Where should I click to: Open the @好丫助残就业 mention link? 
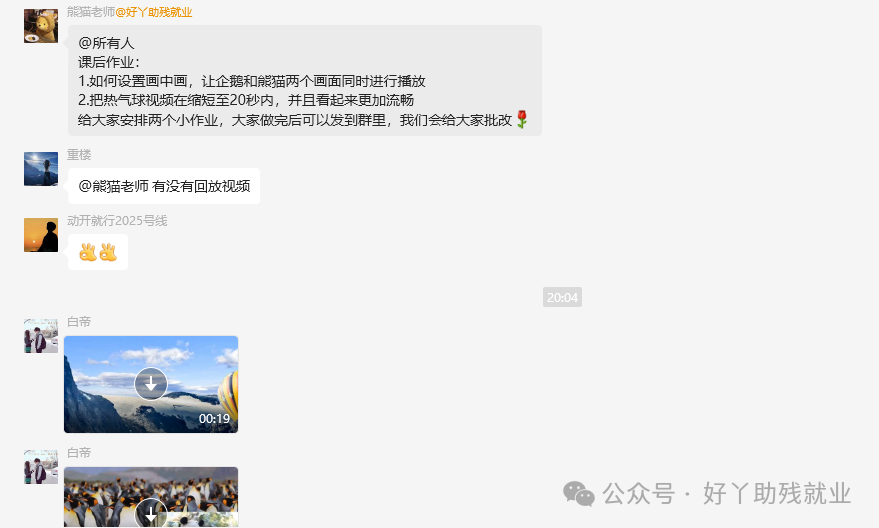(x=154, y=12)
